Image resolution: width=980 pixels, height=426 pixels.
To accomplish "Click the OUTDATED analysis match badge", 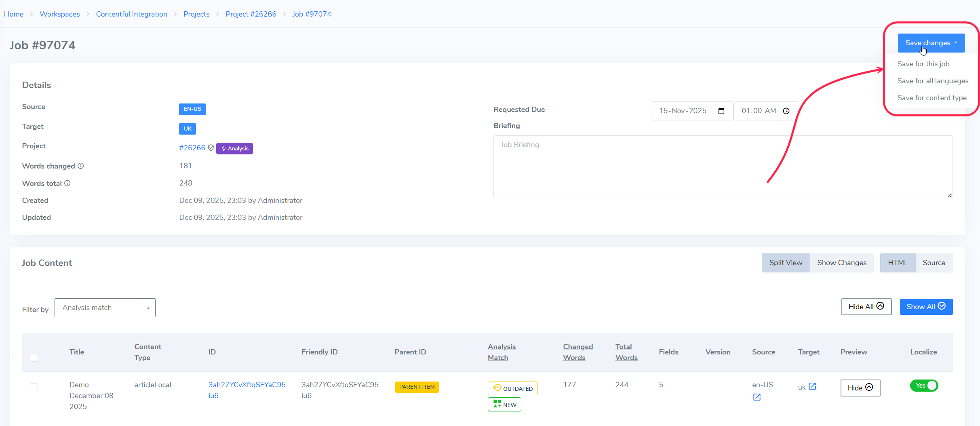I will tap(513, 388).
